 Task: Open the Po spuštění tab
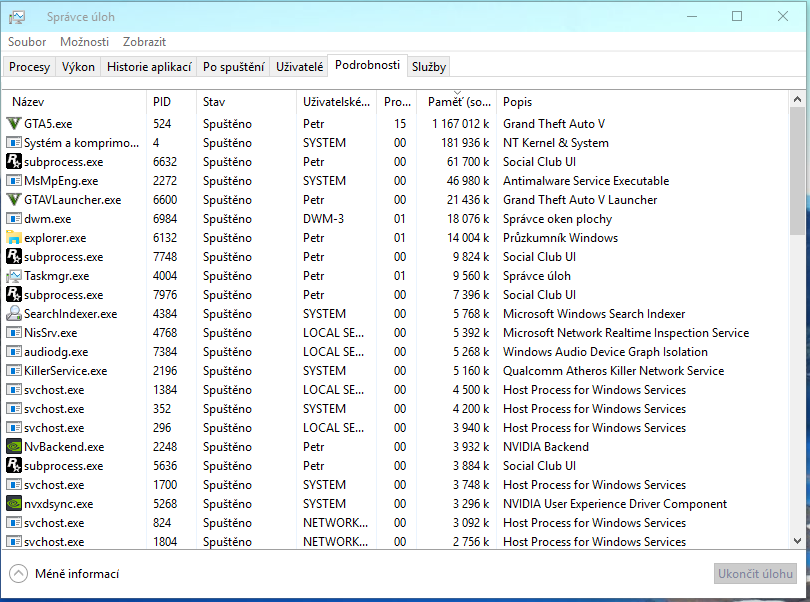(x=233, y=67)
